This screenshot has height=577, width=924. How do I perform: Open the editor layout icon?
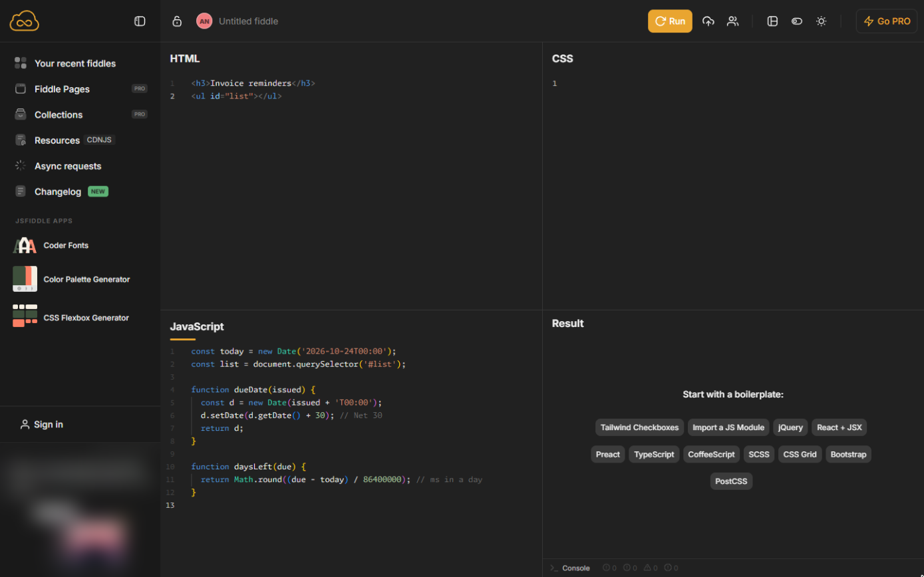click(x=772, y=21)
